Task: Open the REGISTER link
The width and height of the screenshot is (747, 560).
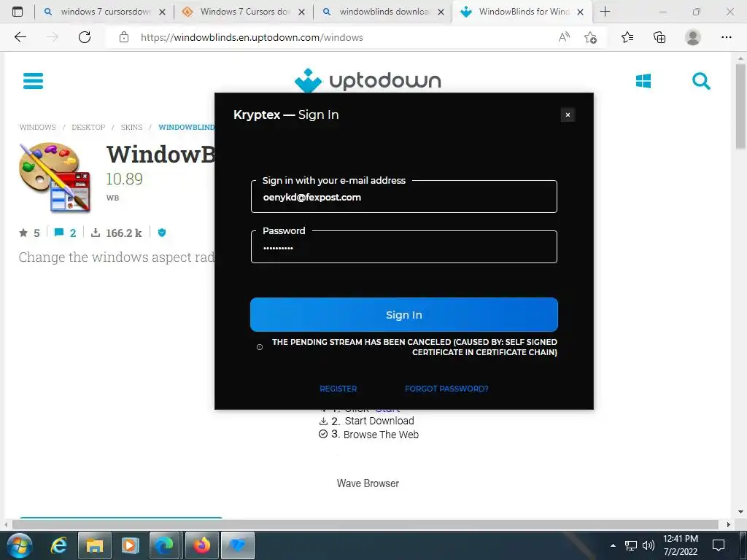Action: 338,389
